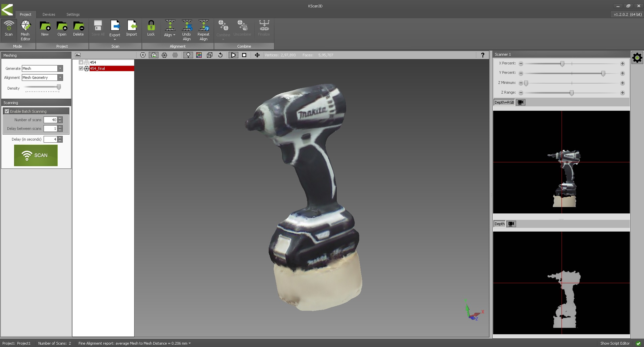This screenshot has height=347, width=644.
Task: Show point cloud render mode icon
Action: coord(175,55)
